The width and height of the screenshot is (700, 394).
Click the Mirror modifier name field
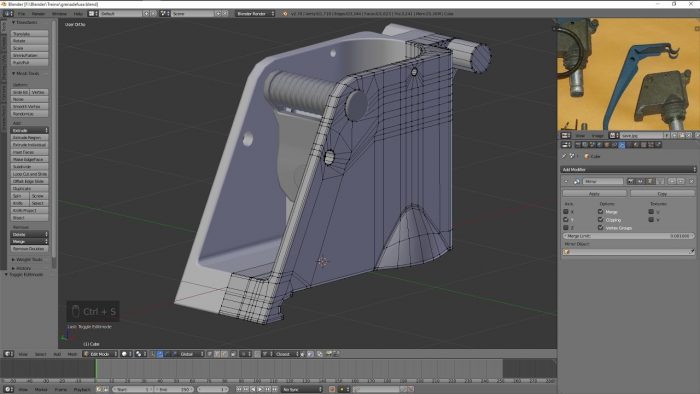coord(603,181)
